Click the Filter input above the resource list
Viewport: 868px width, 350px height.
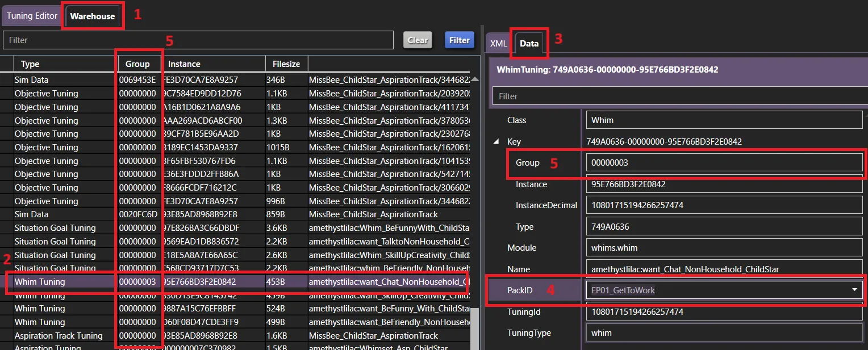pos(199,40)
